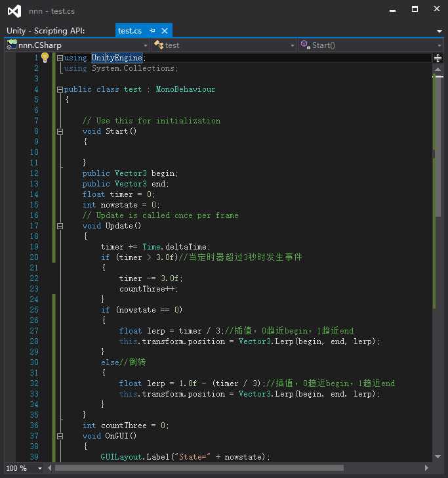Screen dimensions: 448x478
Task: Click the lightbulb quick actions icon
Action: 45,57
